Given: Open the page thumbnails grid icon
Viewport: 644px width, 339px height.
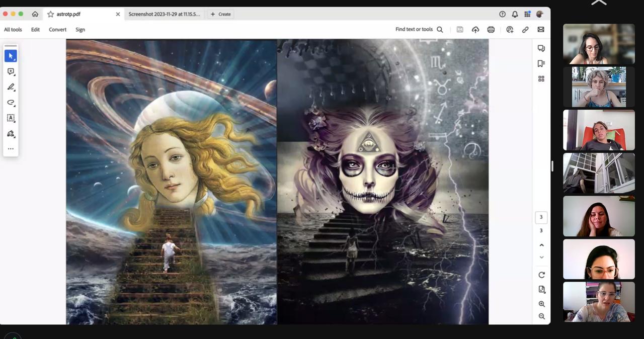Looking at the screenshot, I should 541,78.
